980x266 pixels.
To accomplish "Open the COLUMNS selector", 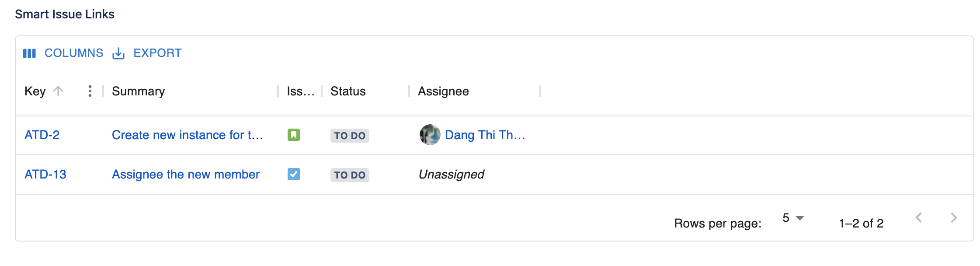I will click(x=73, y=53).
